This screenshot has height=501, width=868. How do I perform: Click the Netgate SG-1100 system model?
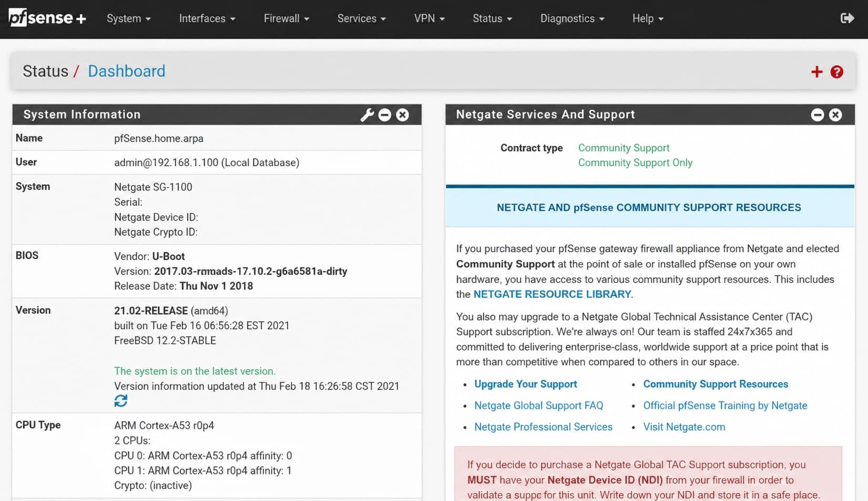pos(153,187)
